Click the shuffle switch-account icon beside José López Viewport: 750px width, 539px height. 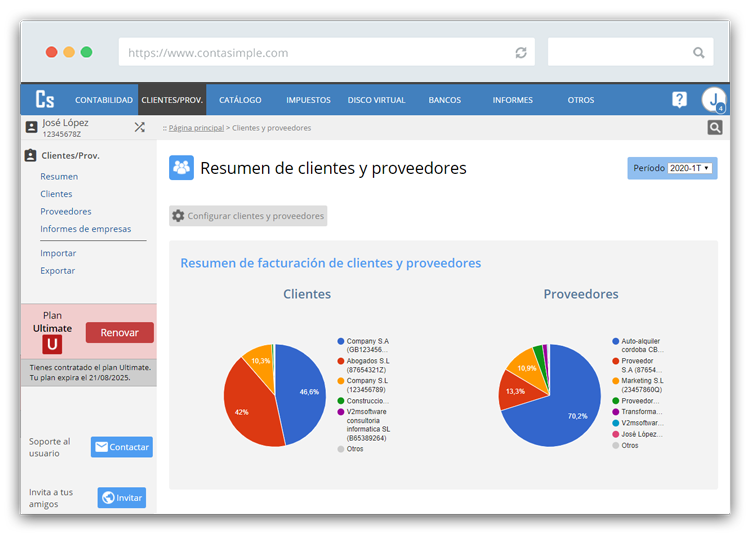tap(139, 127)
